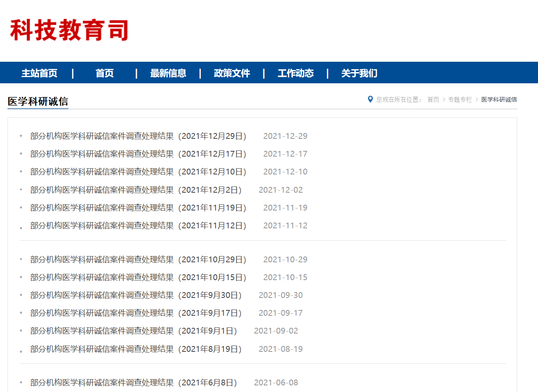Click the 科技教育司 red site title

(69, 30)
